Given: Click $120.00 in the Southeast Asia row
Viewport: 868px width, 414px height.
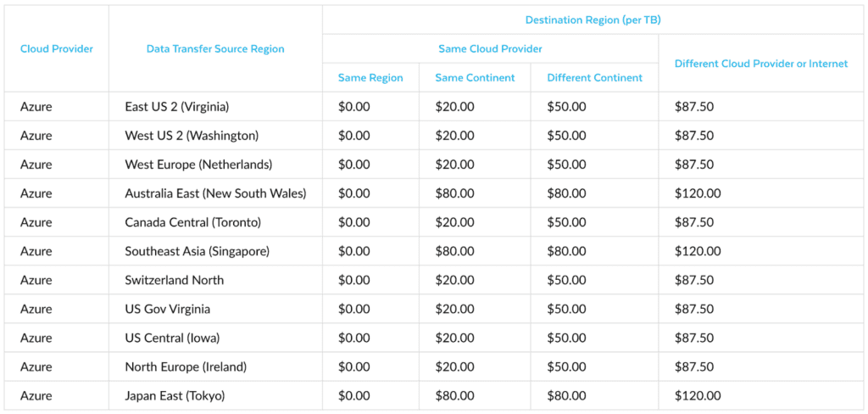Looking at the screenshot, I should pyautogui.click(x=698, y=251).
